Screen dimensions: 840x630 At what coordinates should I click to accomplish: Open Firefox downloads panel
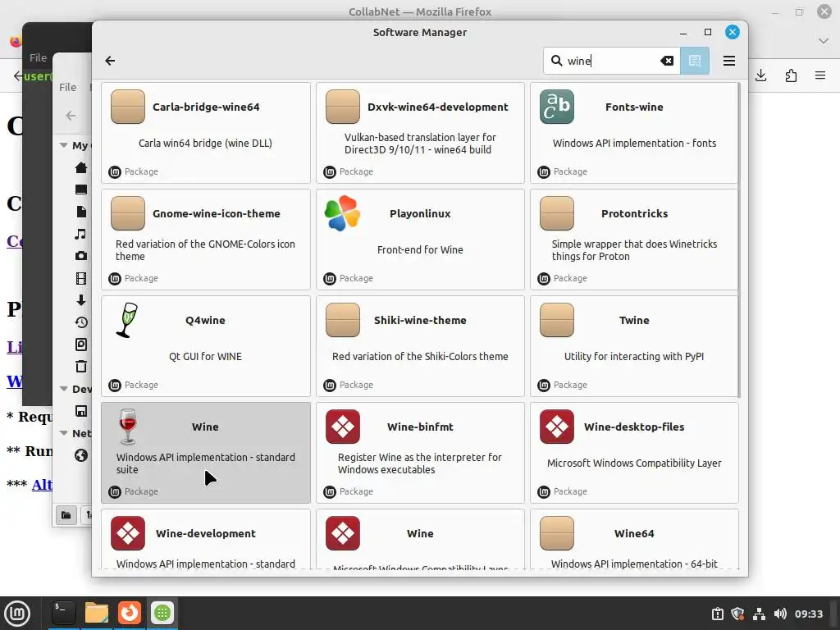click(760, 75)
